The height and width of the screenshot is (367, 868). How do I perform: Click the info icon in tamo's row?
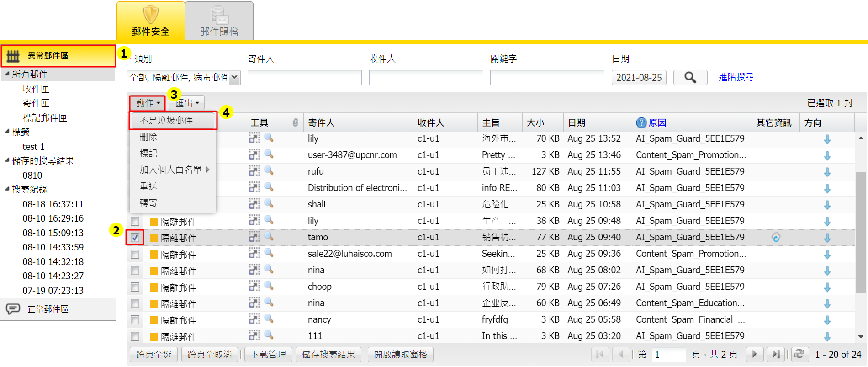pos(776,237)
